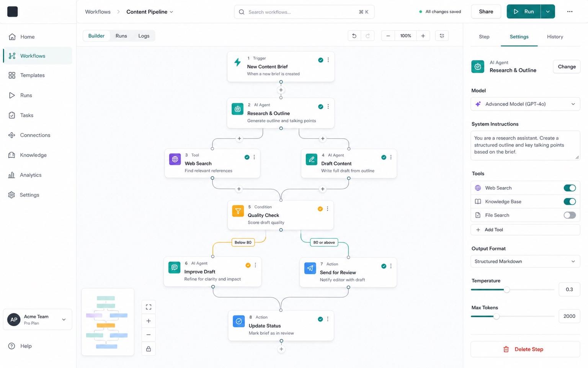This screenshot has height=368, width=588.
Task: Click the collapse view icon in canvas toolbar
Action: [442, 36]
